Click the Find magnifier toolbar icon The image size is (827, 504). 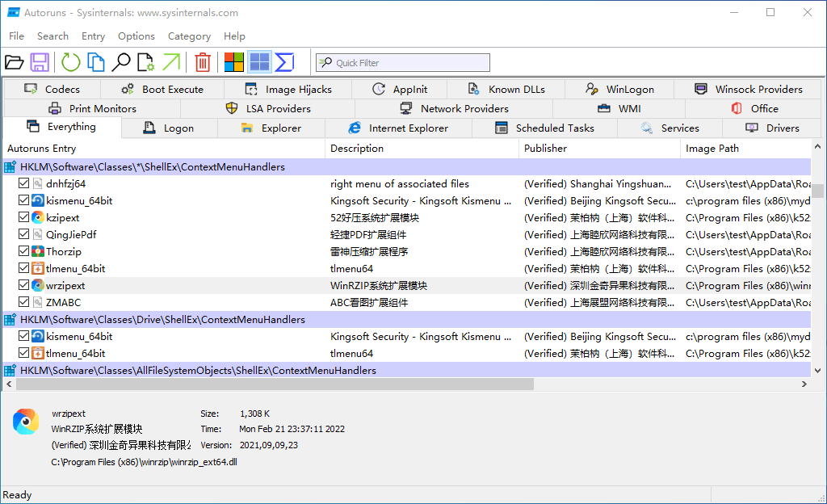tap(121, 62)
